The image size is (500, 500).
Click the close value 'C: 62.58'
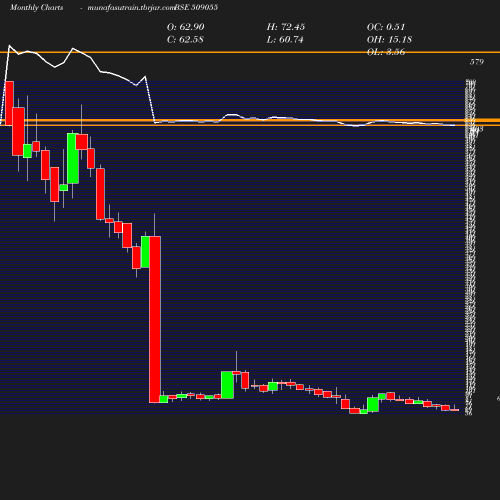[185, 40]
